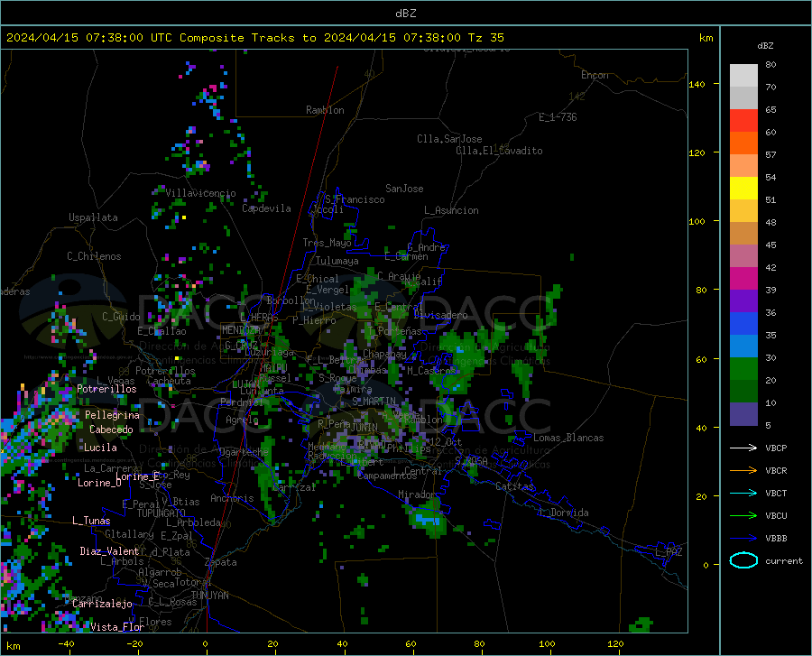
Task: Click the Encon map label
Action: 595,75
